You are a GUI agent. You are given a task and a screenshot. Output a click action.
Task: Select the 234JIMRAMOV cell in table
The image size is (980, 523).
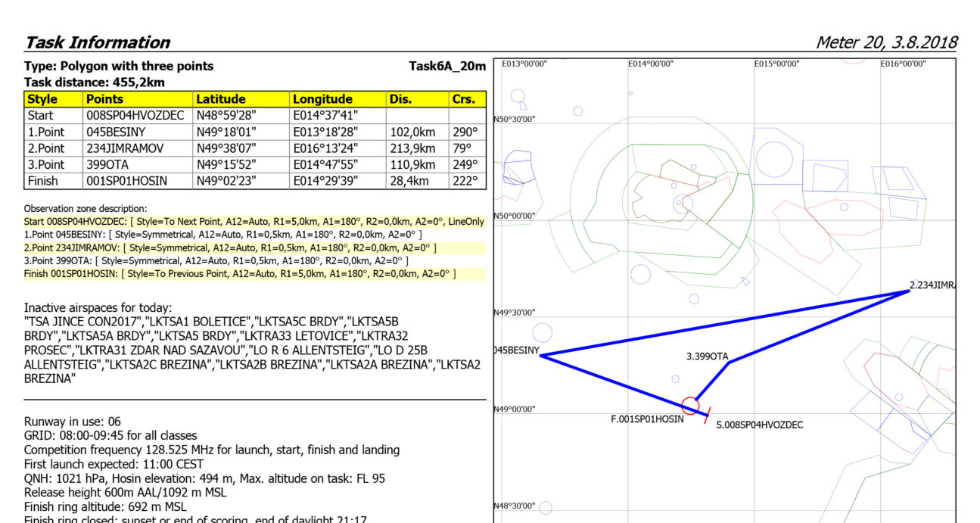pyautogui.click(x=125, y=148)
